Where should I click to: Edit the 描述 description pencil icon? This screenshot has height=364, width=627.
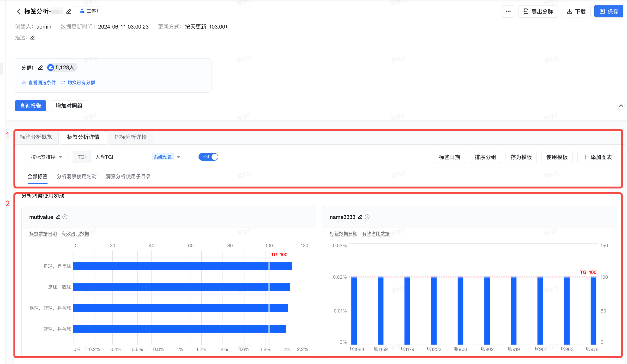[32, 37]
